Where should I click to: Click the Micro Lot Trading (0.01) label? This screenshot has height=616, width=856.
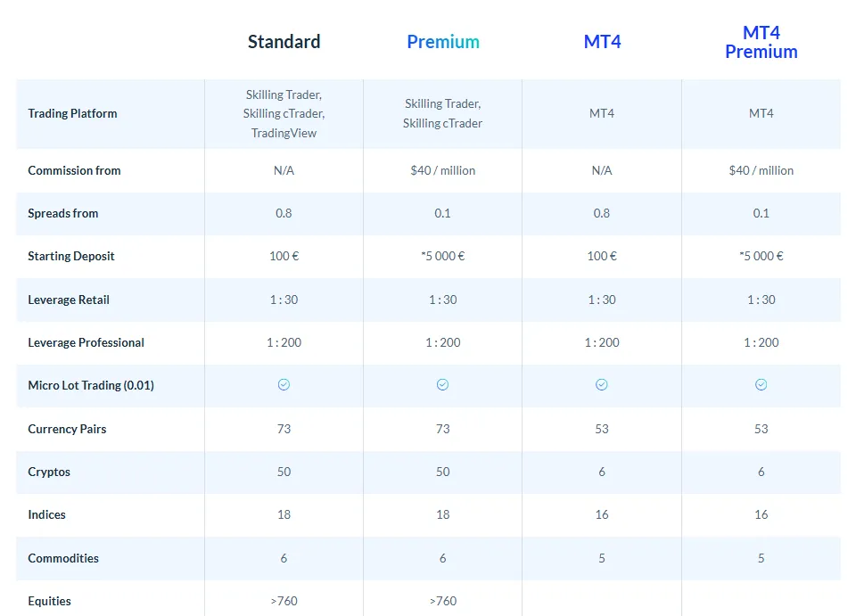tap(90, 385)
